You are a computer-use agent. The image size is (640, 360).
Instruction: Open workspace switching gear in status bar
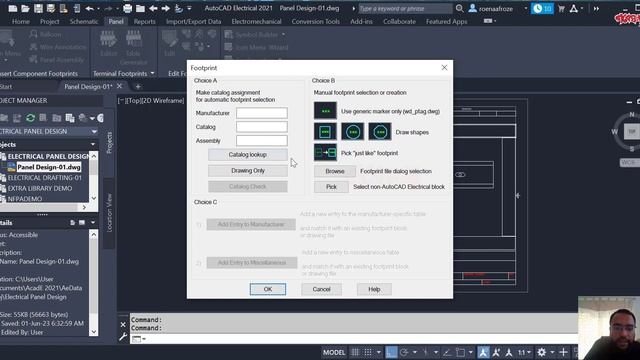541,352
